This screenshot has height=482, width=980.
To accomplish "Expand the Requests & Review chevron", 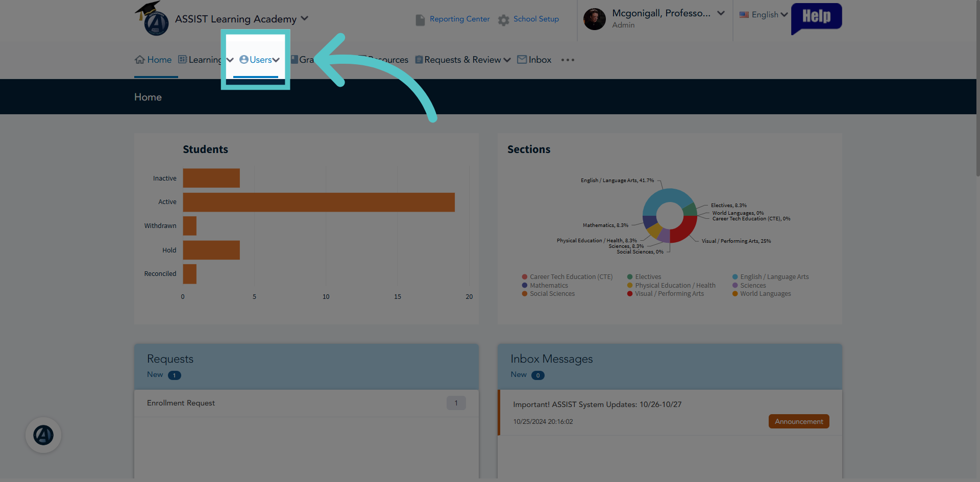I will tap(507, 60).
